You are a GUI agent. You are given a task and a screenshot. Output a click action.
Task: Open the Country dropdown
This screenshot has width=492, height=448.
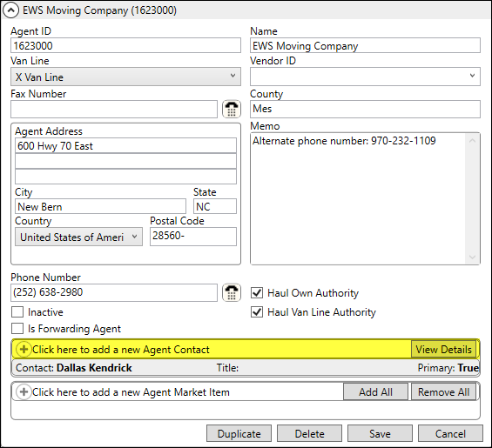pos(78,237)
